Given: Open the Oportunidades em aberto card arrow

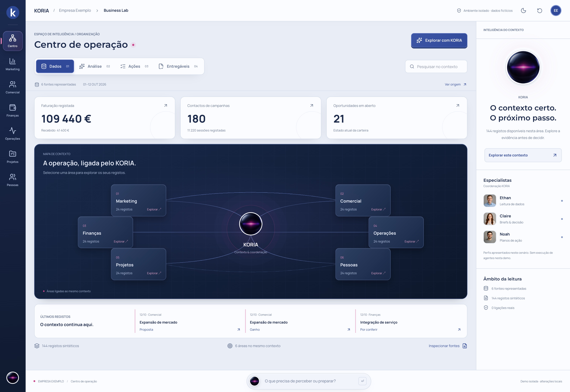Looking at the screenshot, I should click(458, 106).
